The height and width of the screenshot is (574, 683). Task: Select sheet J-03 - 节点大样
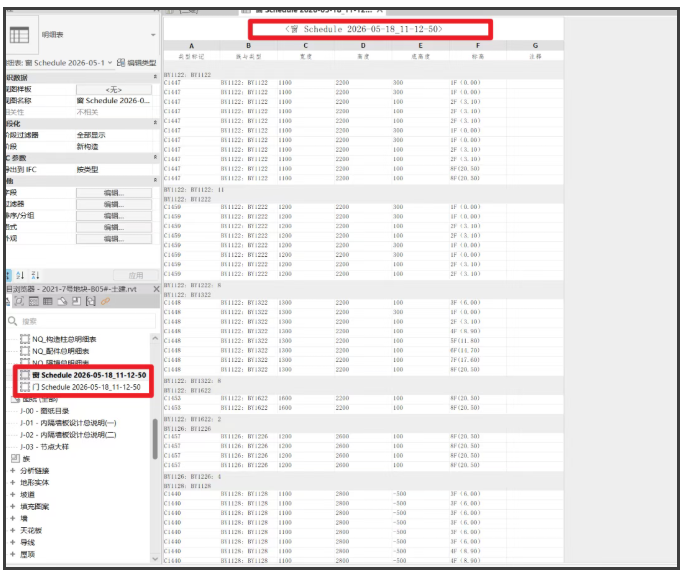pyautogui.click(x=44, y=447)
